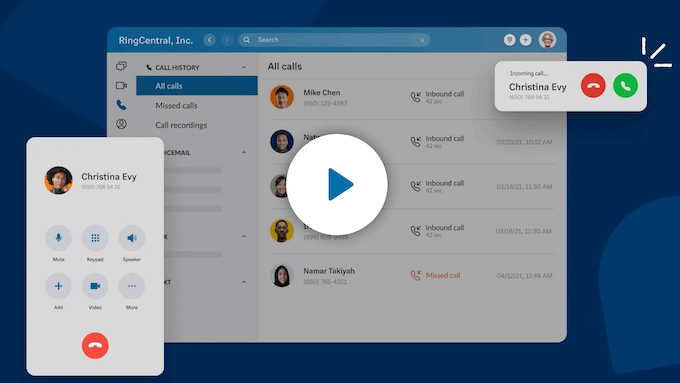The image size is (680, 383).
Task: Open the user profile avatar
Action: (x=547, y=40)
